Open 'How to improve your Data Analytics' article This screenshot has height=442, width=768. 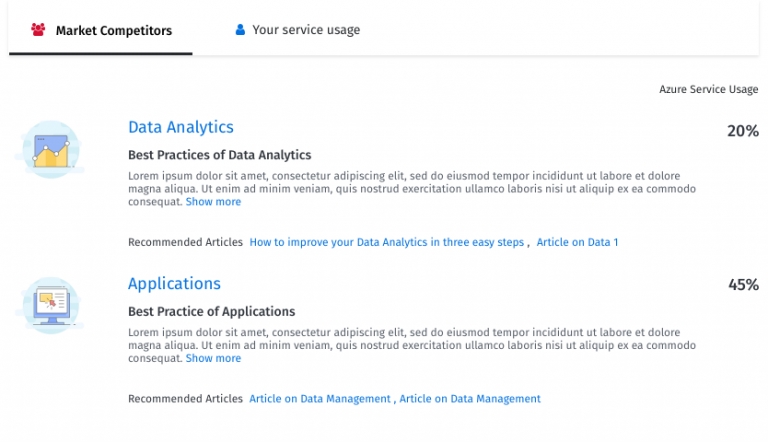[x=386, y=242]
